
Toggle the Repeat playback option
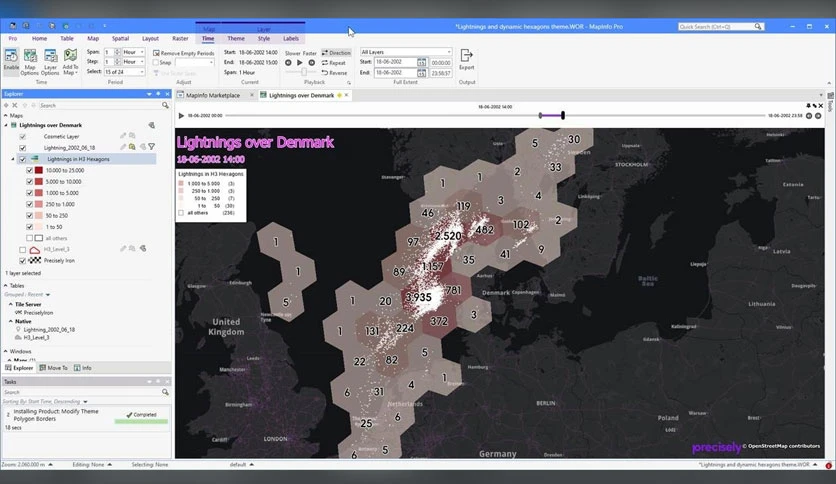(x=334, y=63)
